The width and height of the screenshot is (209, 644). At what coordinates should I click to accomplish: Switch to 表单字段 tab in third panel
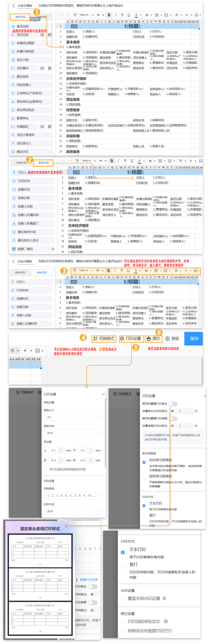20,272
